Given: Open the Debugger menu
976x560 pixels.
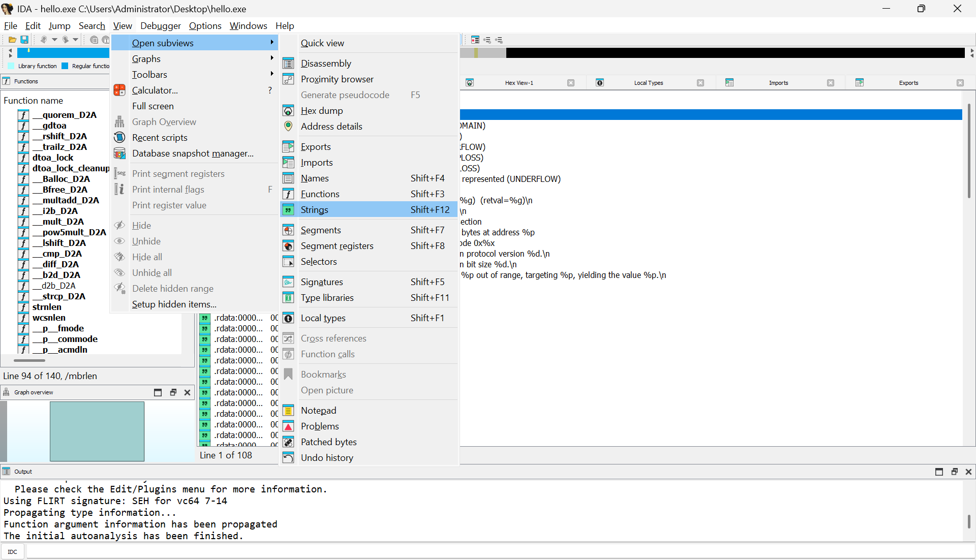Looking at the screenshot, I should [160, 26].
